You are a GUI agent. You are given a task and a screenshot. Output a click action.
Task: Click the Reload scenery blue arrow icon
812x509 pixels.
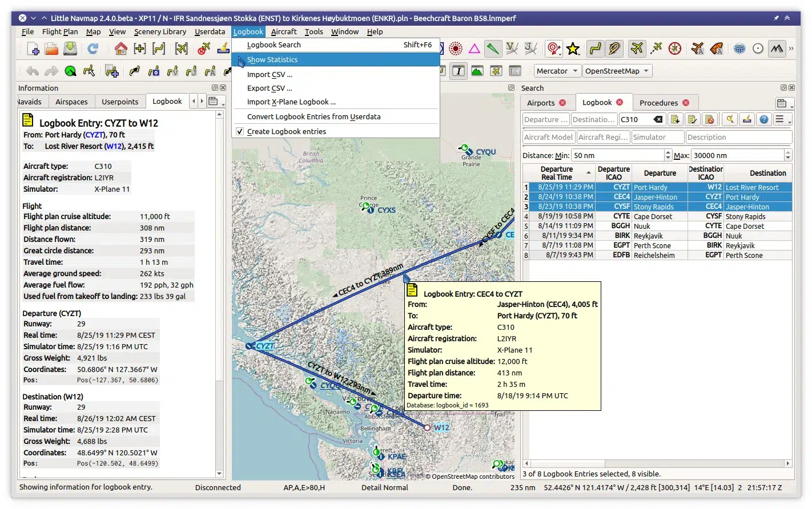93,49
